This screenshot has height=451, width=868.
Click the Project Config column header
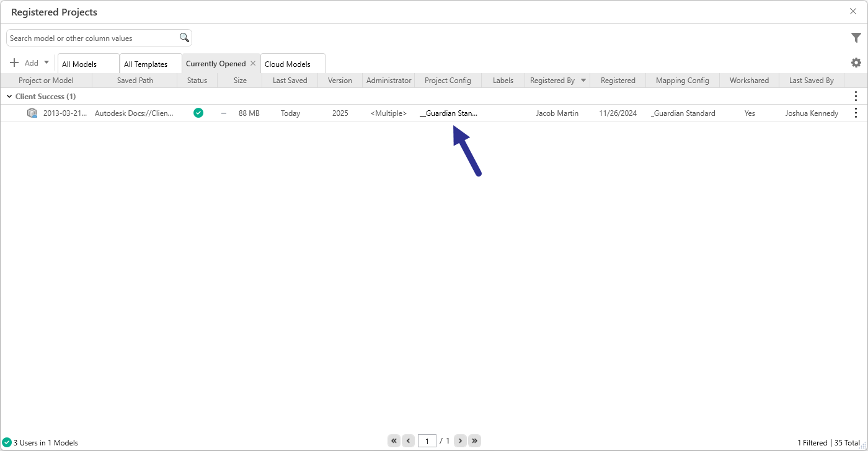tap(448, 81)
